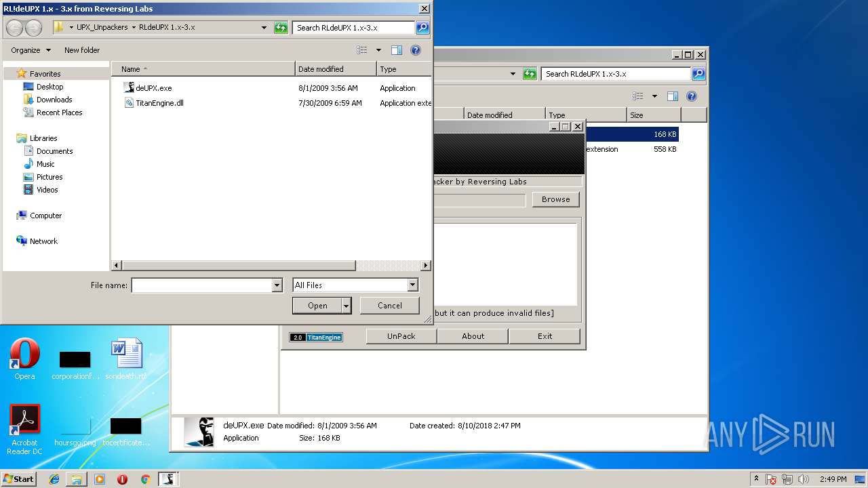Click into the File name field
Viewport: 868px width, 488px height.
tap(201, 285)
